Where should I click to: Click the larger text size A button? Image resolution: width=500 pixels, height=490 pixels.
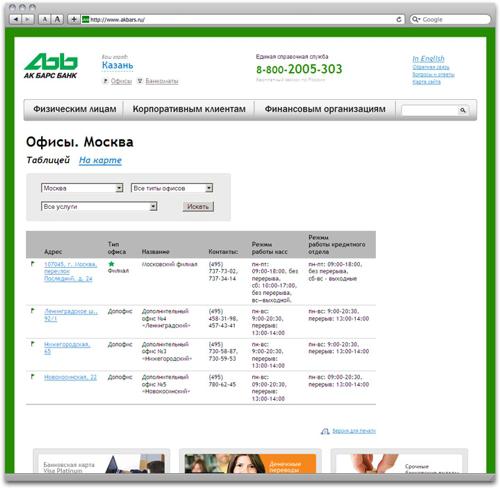pyautogui.click(x=58, y=19)
